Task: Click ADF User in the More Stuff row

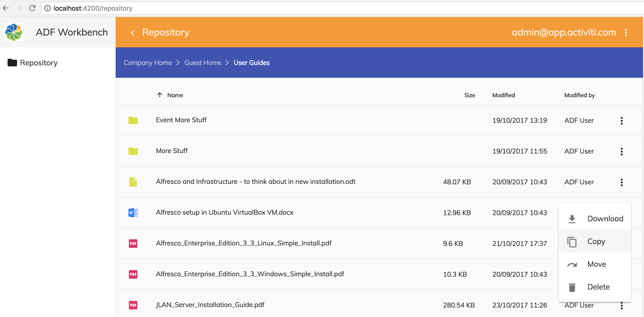Action: click(x=579, y=151)
